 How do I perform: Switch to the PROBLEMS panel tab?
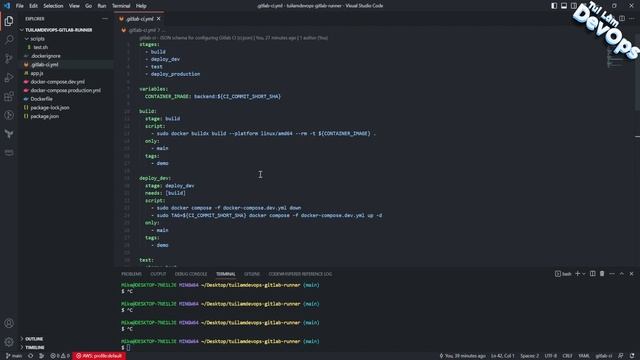(131, 274)
